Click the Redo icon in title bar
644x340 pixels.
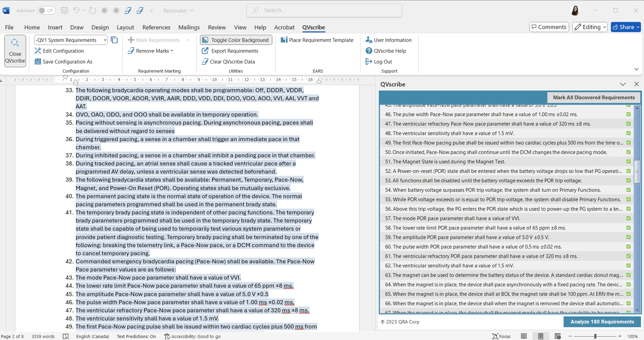(x=92, y=10)
